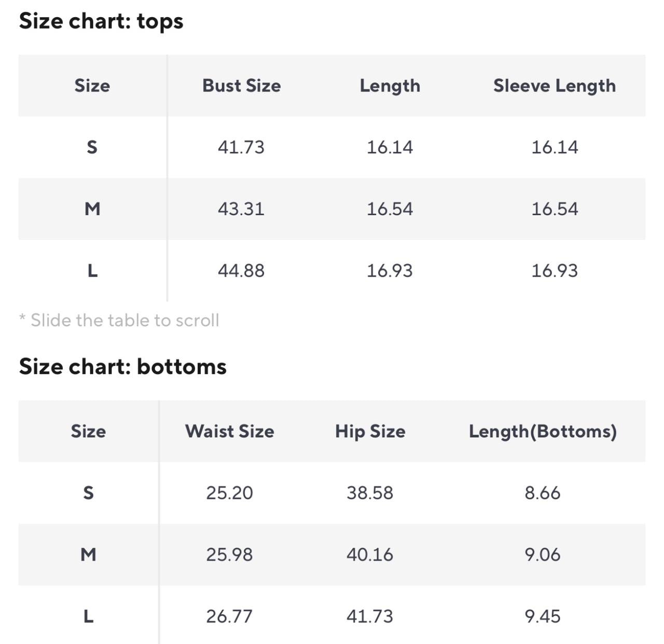
Task: Click the "Size chart: bottoms" heading
Action: click(122, 367)
